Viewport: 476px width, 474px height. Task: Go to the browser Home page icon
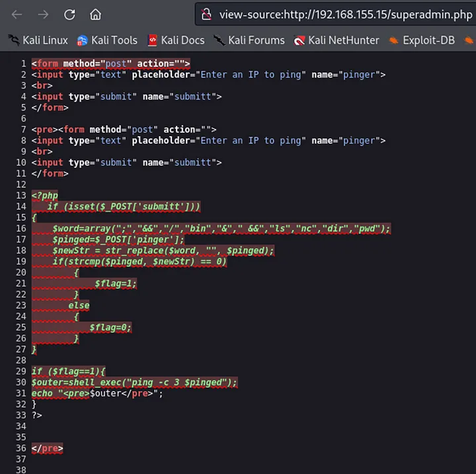(x=95, y=15)
